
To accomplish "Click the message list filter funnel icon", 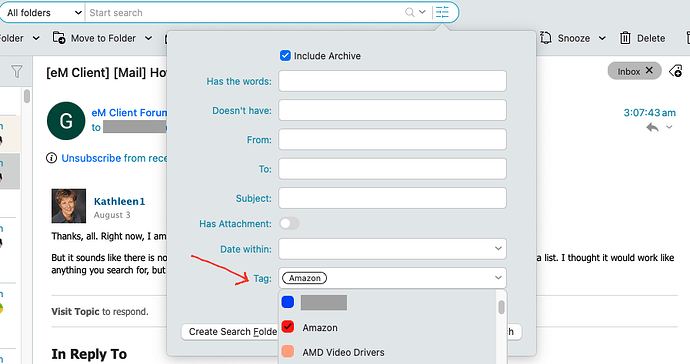I will point(17,71).
